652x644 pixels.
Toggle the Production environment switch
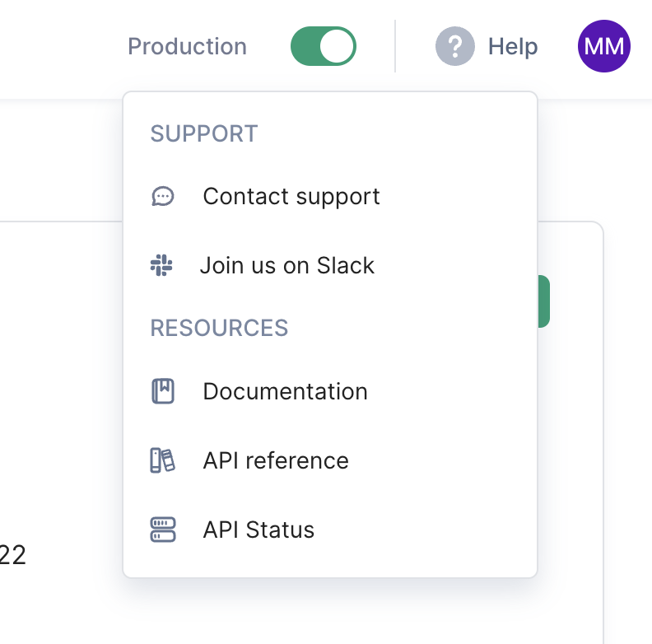(x=323, y=46)
